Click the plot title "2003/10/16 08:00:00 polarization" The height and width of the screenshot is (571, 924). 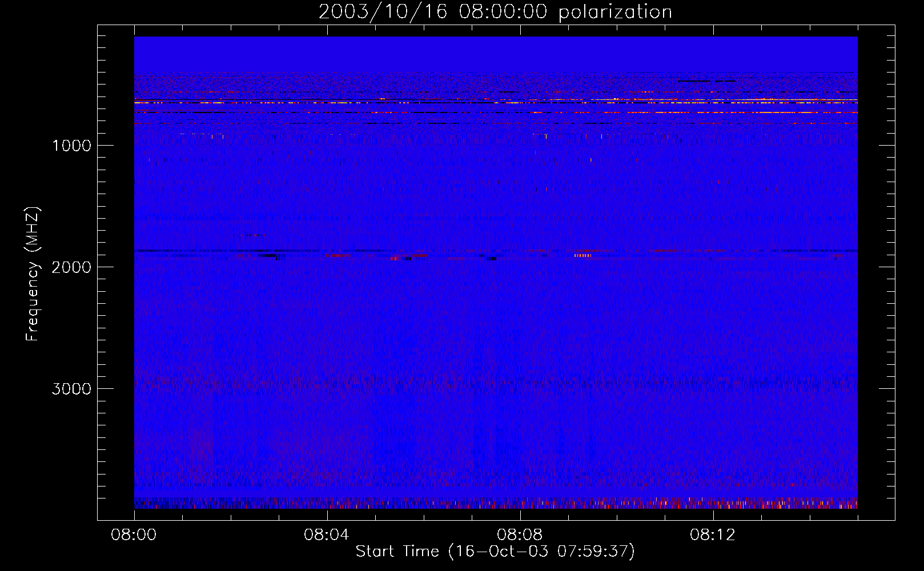click(x=495, y=12)
